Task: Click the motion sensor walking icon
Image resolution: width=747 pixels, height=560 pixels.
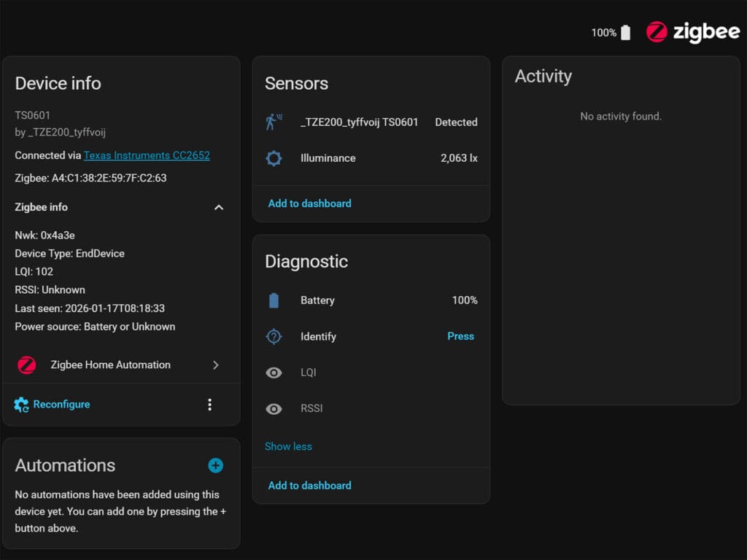Action: pyautogui.click(x=274, y=122)
